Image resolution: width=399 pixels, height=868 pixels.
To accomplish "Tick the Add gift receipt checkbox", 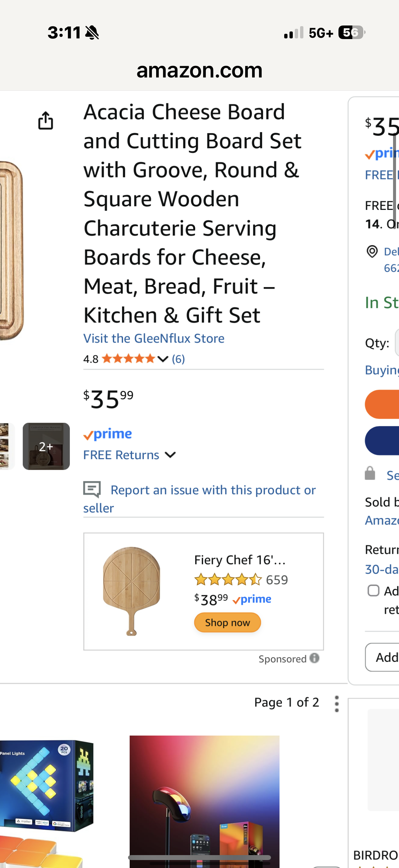I will point(373,591).
